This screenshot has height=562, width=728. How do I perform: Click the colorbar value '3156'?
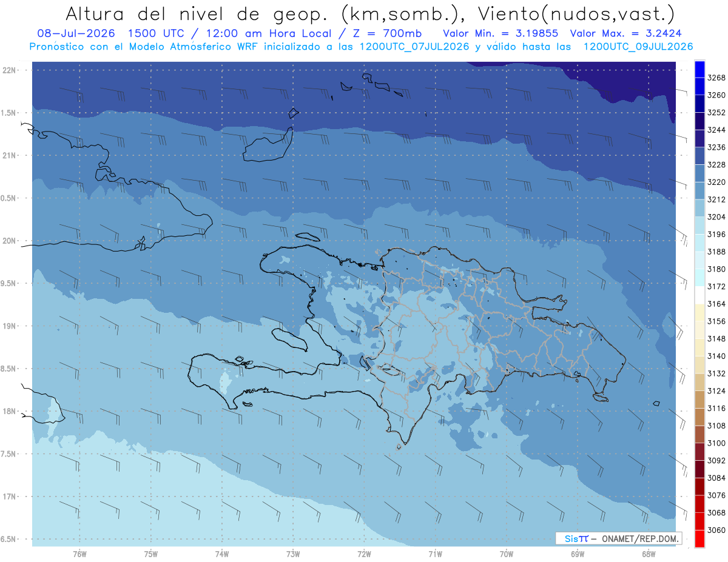click(x=716, y=321)
